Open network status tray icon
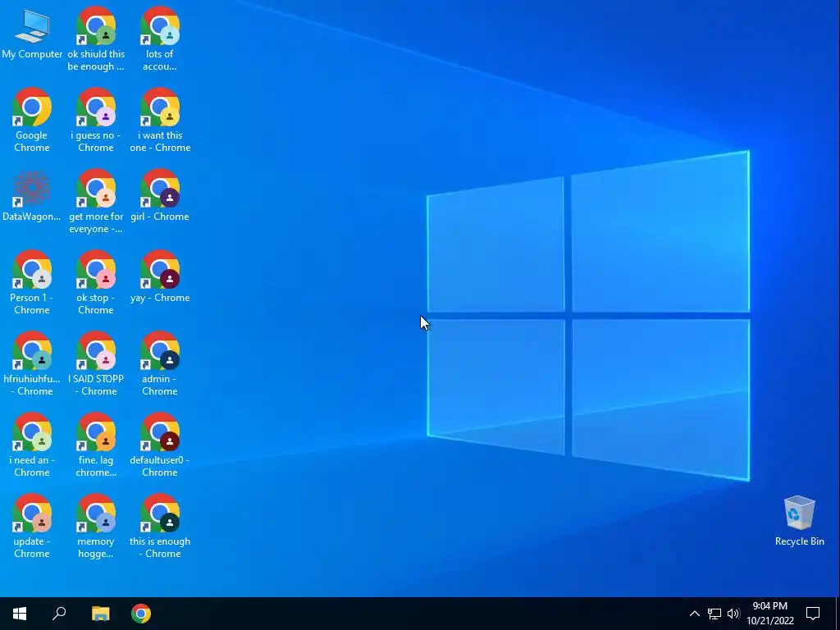This screenshot has height=630, width=840. pos(714,614)
